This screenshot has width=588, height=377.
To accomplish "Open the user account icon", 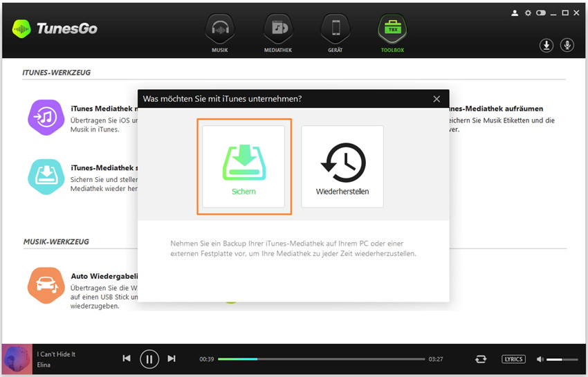I will pyautogui.click(x=515, y=13).
